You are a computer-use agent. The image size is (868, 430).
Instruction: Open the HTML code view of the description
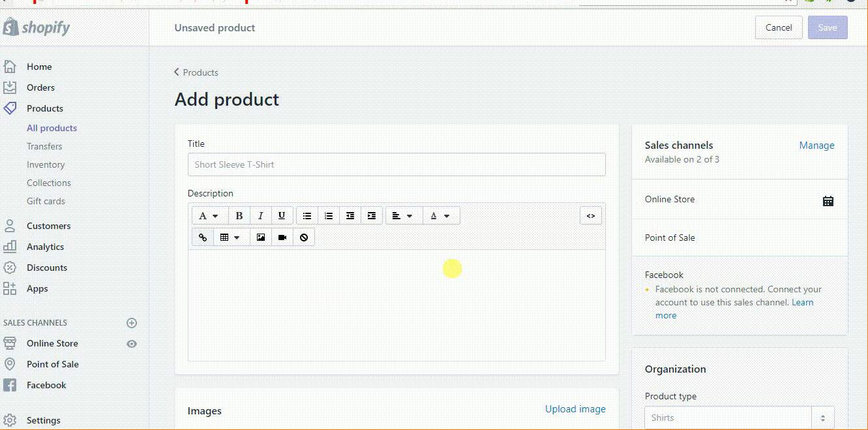click(x=591, y=215)
